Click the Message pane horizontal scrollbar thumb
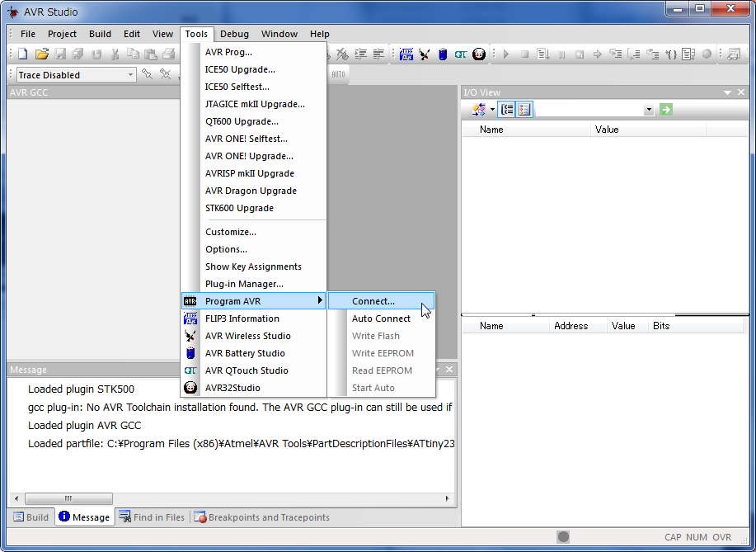Screen dimensions: 756x552 pos(68,498)
